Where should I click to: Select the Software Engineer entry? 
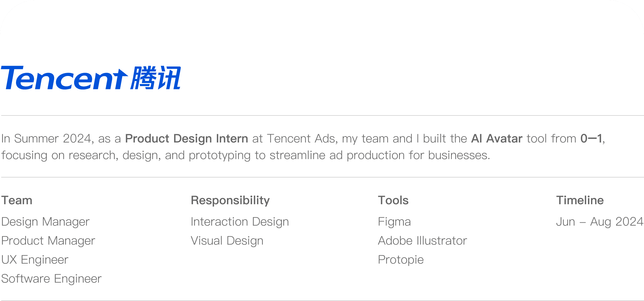point(51,279)
